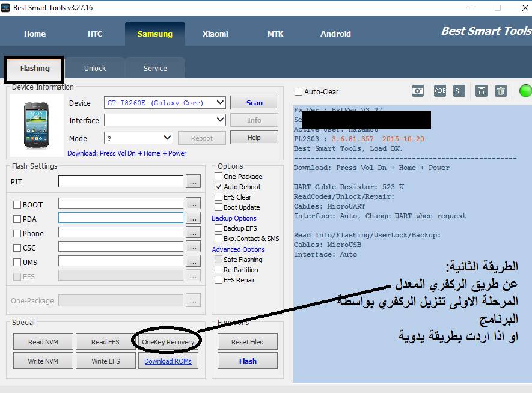Clear log using trash icon
This screenshot has width=532, height=393.
[x=501, y=91]
